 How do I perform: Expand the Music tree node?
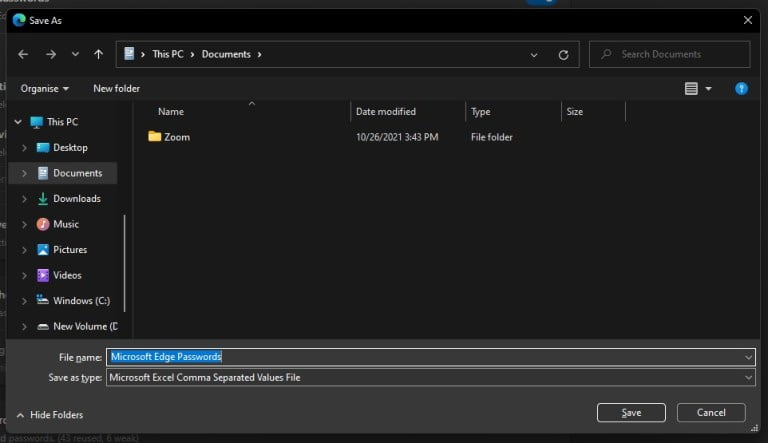click(24, 224)
